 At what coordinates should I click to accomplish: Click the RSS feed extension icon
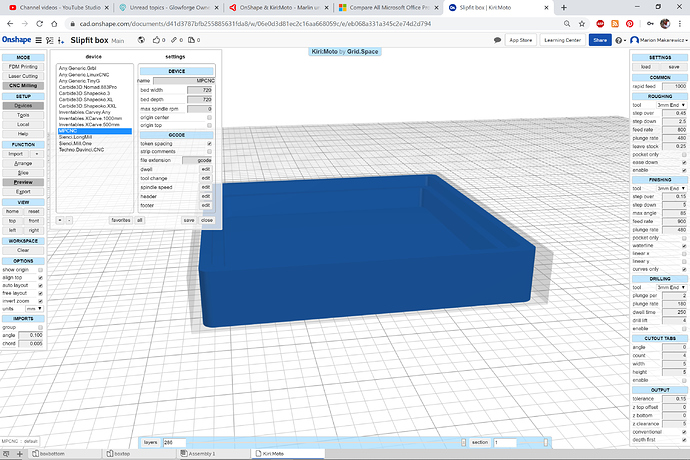[615, 24]
